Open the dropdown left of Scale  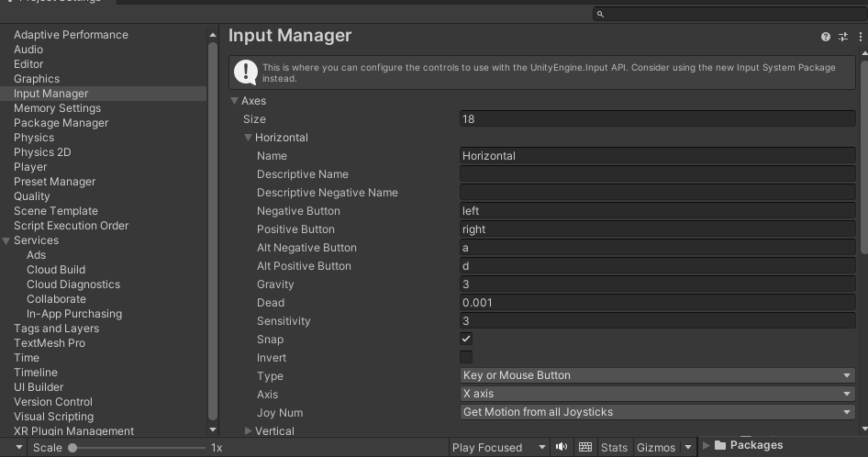(19, 447)
